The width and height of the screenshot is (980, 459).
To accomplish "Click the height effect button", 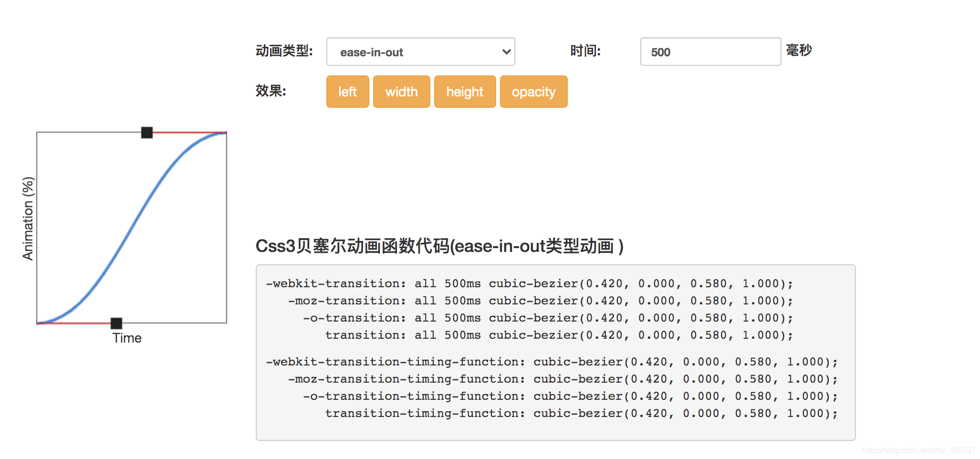I will 465,92.
